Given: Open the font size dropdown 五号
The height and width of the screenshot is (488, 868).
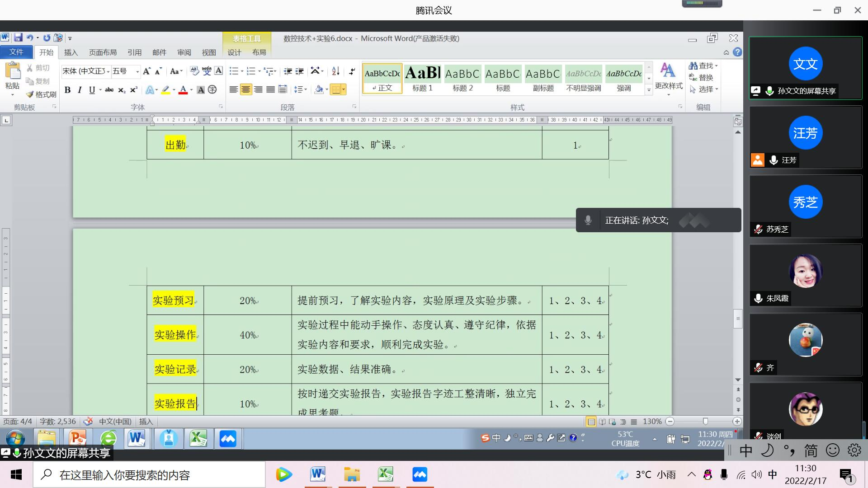Looking at the screenshot, I should tap(137, 71).
